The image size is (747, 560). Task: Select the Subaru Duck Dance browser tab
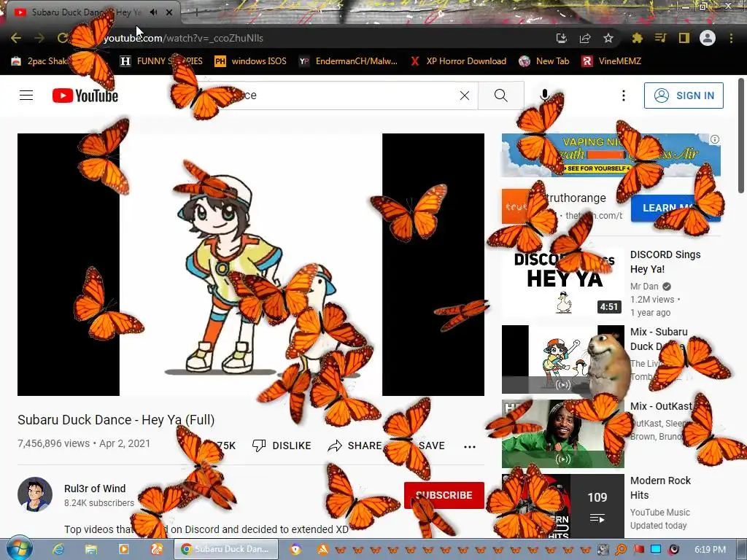86,12
